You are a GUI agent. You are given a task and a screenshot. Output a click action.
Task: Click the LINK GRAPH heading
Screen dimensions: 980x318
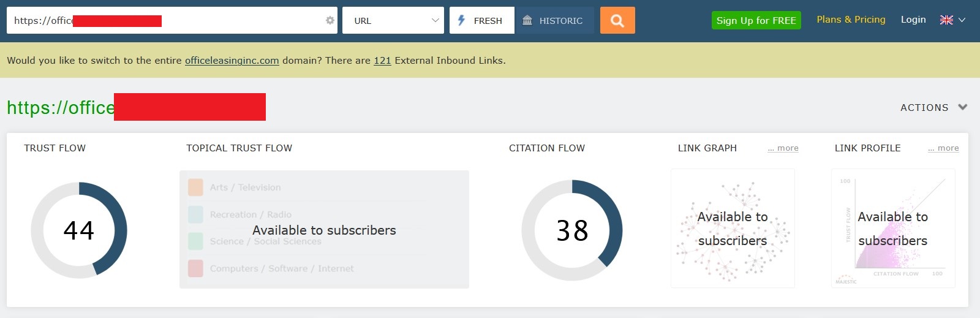tap(707, 148)
